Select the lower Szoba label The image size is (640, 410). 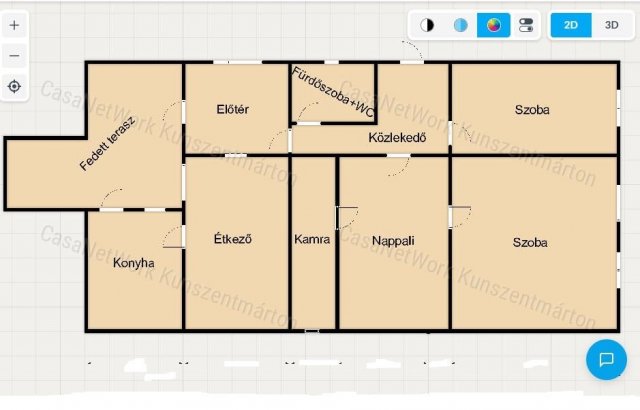pos(530,243)
